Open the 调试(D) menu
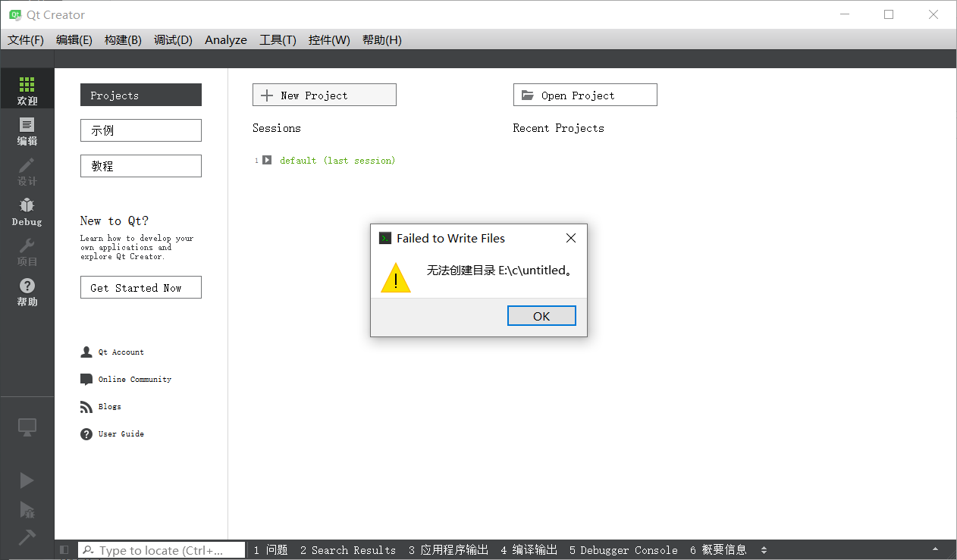The width and height of the screenshot is (957, 560). [x=173, y=40]
